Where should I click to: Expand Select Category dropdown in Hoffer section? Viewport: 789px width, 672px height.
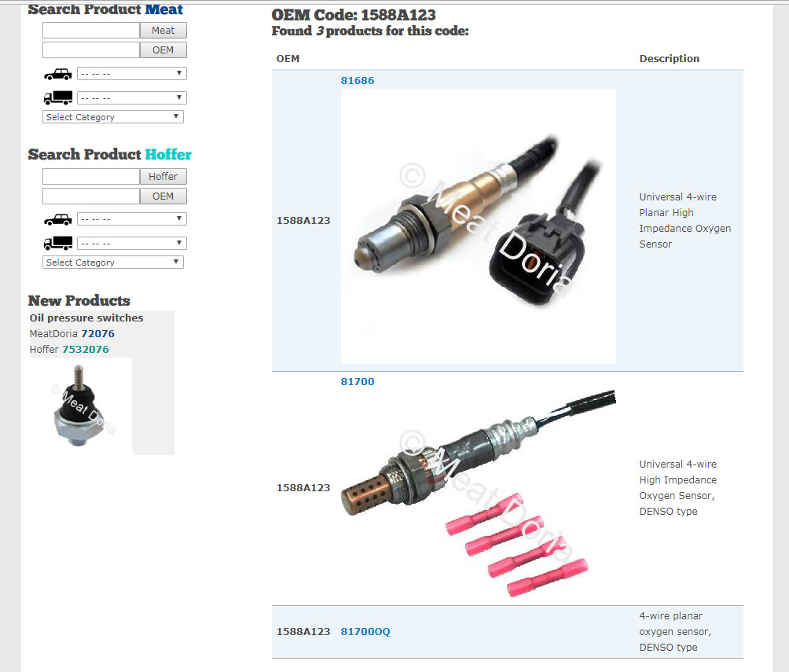pos(113,263)
